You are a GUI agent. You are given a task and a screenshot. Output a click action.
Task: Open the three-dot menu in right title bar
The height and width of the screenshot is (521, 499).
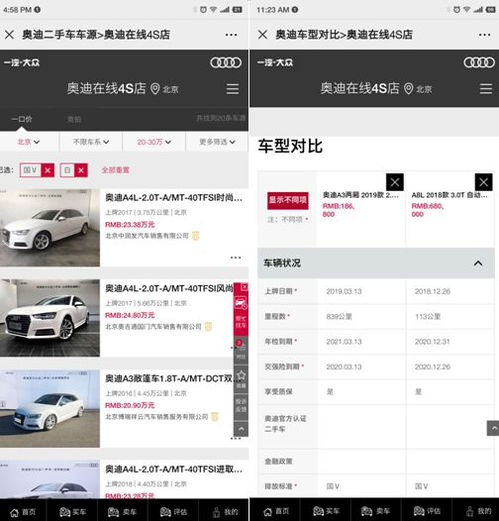[484, 35]
